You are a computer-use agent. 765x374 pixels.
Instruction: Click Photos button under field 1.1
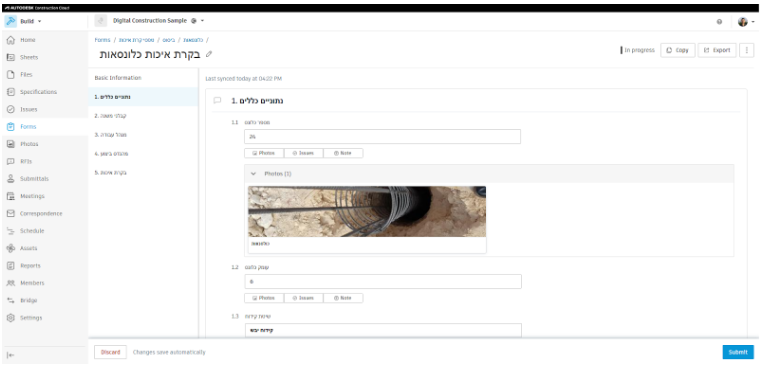264,153
